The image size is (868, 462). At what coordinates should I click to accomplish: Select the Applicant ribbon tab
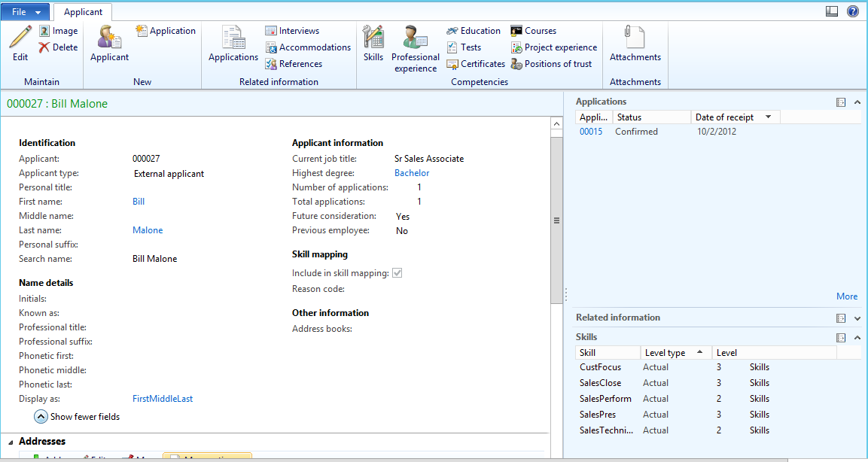pyautogui.click(x=83, y=12)
